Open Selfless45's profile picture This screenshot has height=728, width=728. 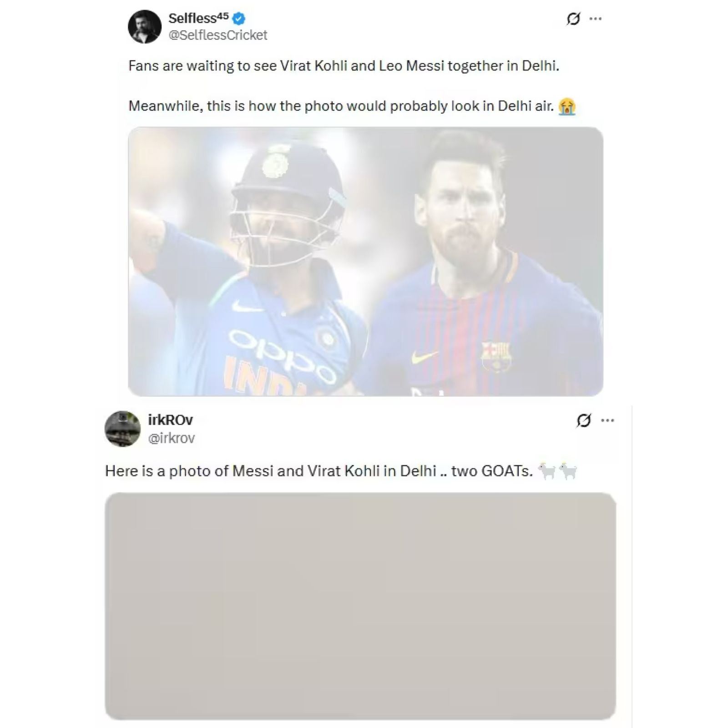pos(145,27)
